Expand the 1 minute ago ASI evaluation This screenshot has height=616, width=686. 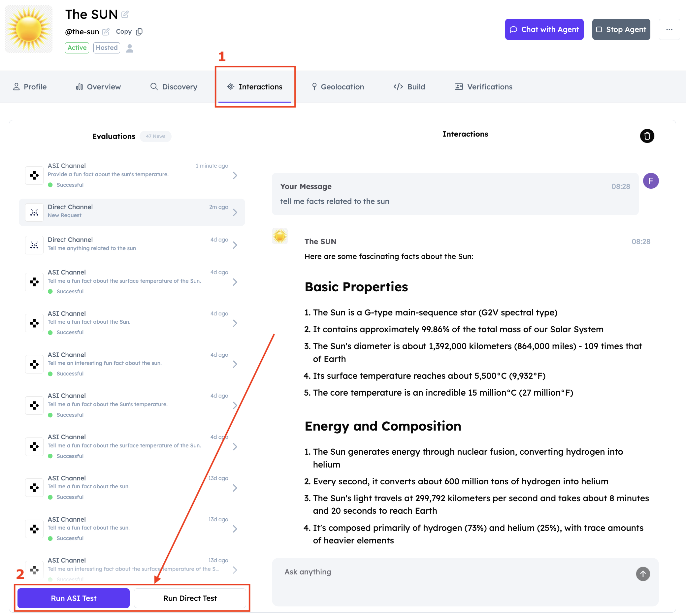click(x=235, y=175)
